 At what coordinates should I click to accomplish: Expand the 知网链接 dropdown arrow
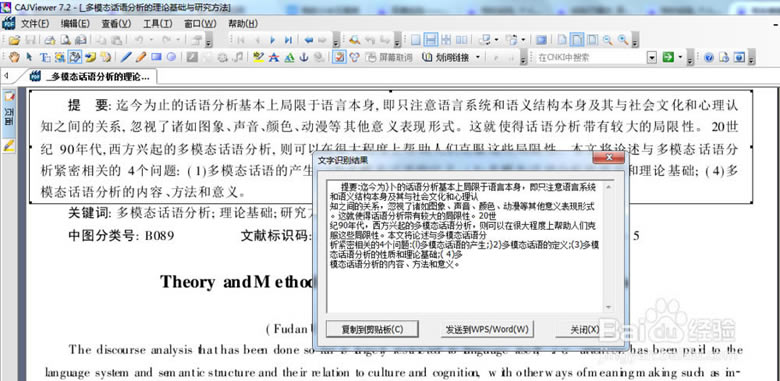[478, 57]
